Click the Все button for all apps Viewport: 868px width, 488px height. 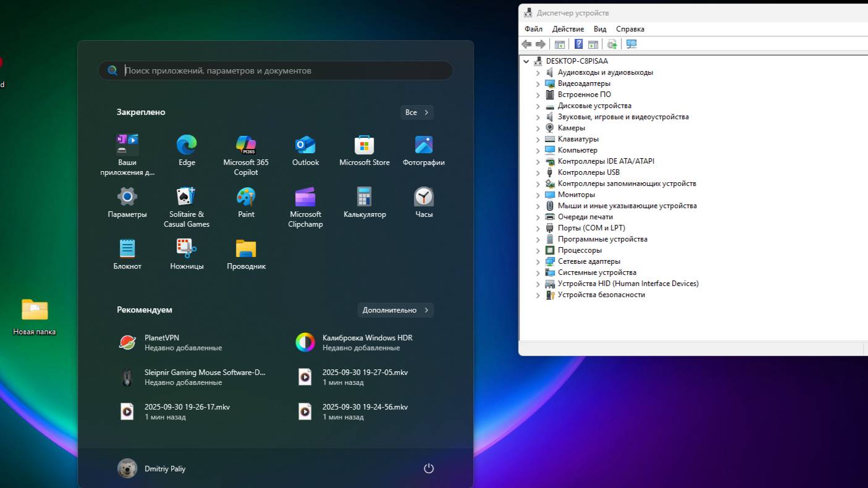point(417,112)
